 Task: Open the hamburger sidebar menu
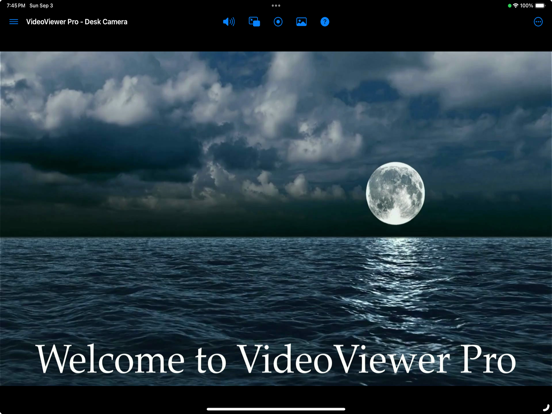[14, 22]
